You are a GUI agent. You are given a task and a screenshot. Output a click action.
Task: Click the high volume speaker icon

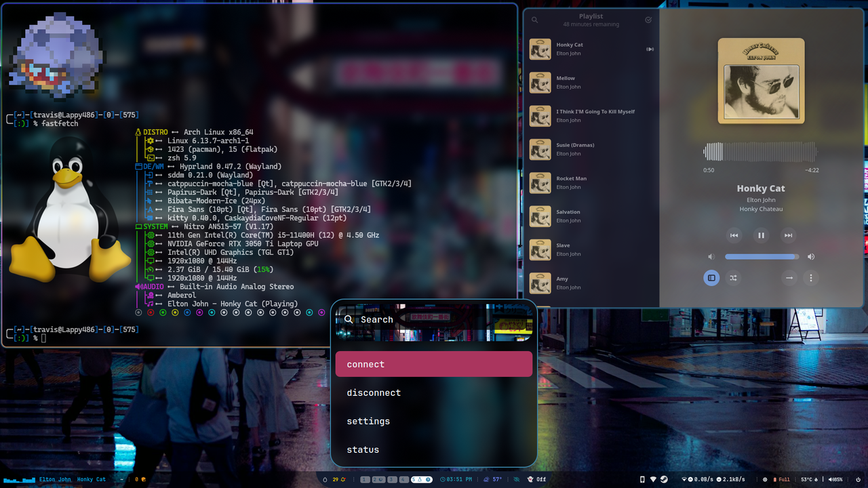point(811,257)
